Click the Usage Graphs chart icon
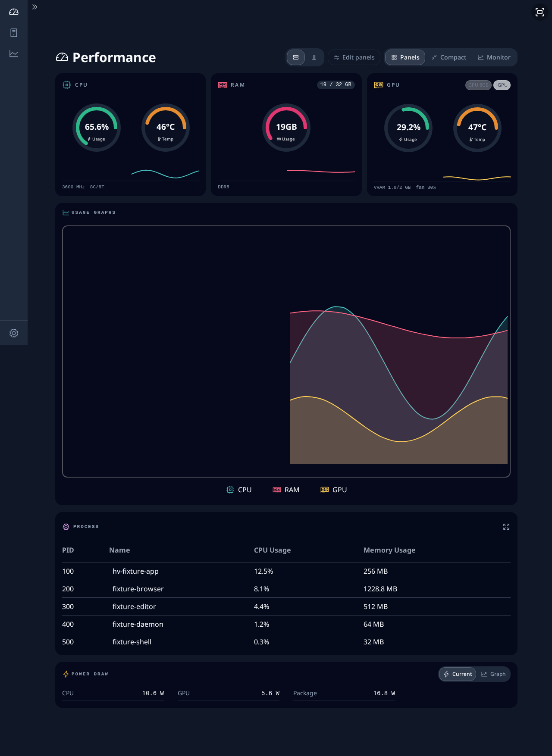 click(66, 212)
